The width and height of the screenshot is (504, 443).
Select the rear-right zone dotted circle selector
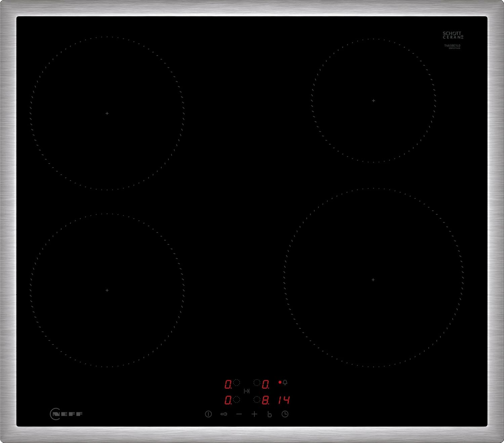click(x=257, y=382)
